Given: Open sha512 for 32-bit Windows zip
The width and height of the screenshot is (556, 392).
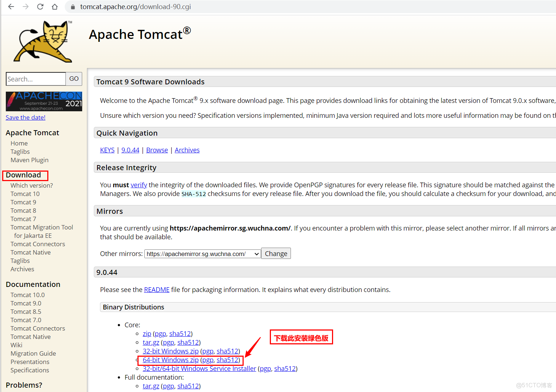Looking at the screenshot, I should pos(227,351).
